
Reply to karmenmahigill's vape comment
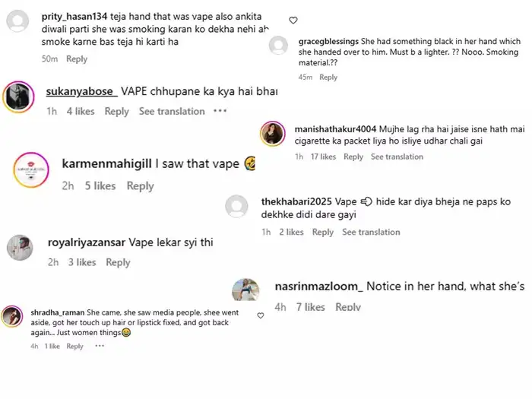pyautogui.click(x=140, y=186)
